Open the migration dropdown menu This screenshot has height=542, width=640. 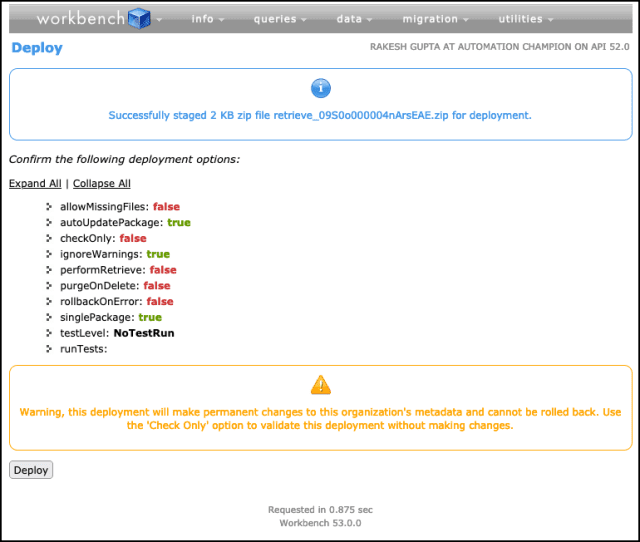[x=435, y=19]
